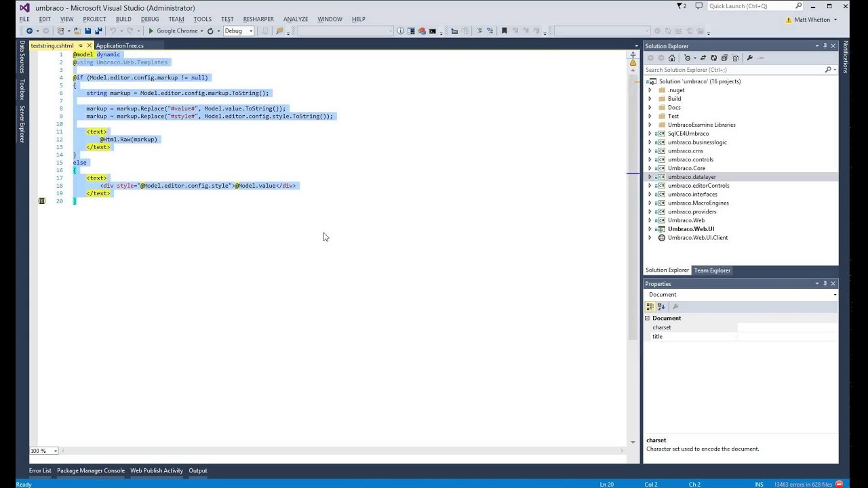Screen dimensions: 868x488
Task: Click the charset property value field
Action: pos(787,327)
